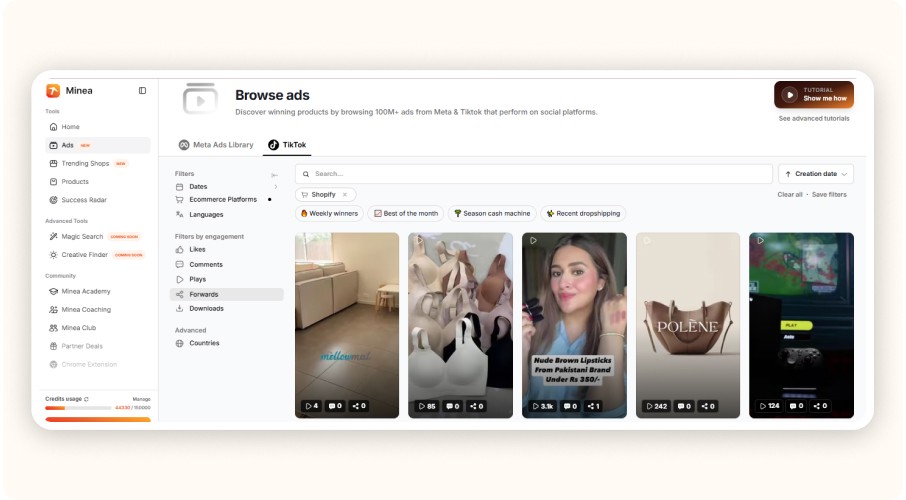Click into the Search ads field
Image resolution: width=906 pixels, height=500 pixels.
click(x=534, y=174)
